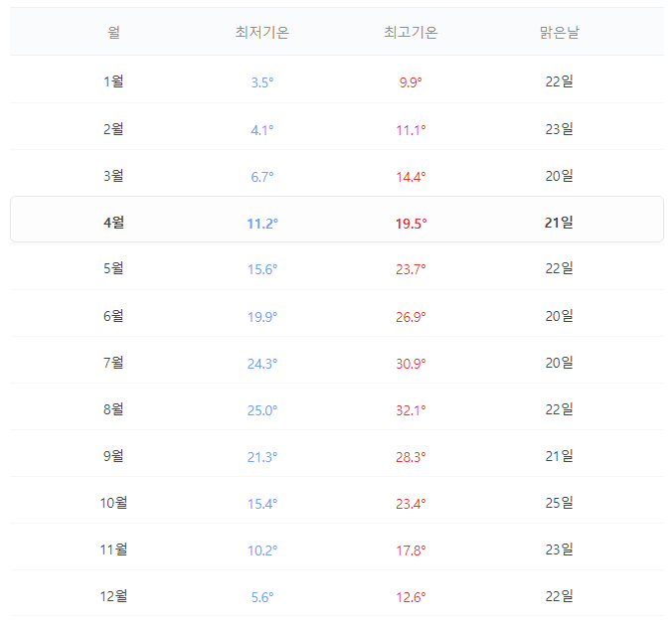Click 22일 clear days in 5월 row
Screen dimensions: 672x628
[560, 268]
